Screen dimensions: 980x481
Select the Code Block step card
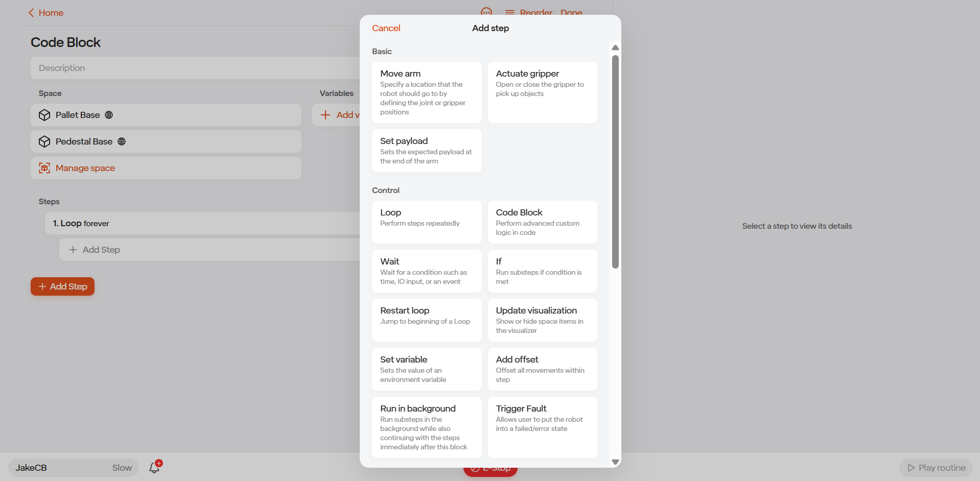(x=542, y=222)
